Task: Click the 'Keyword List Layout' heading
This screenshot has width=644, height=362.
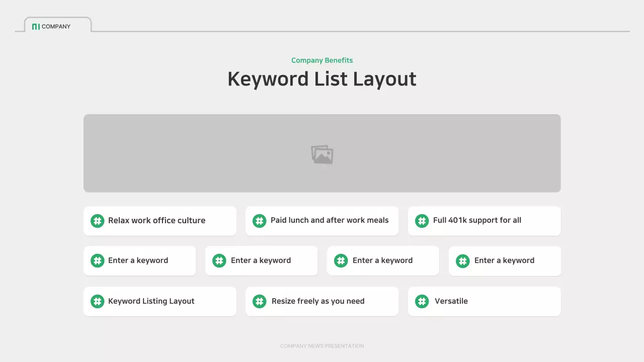Action: [322, 79]
